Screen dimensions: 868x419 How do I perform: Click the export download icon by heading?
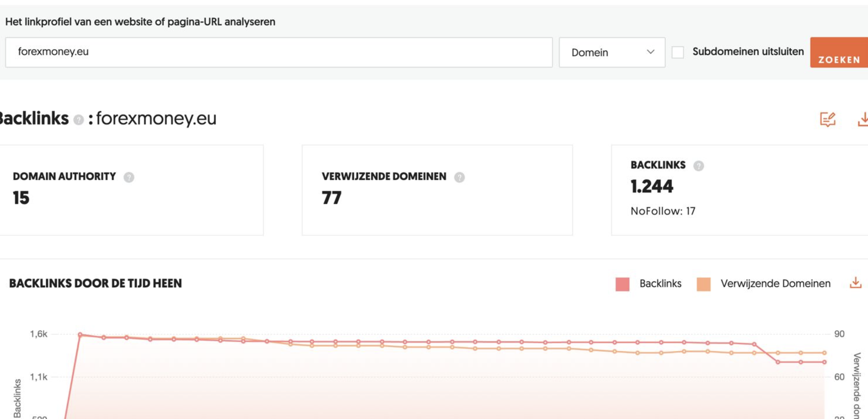[863, 119]
